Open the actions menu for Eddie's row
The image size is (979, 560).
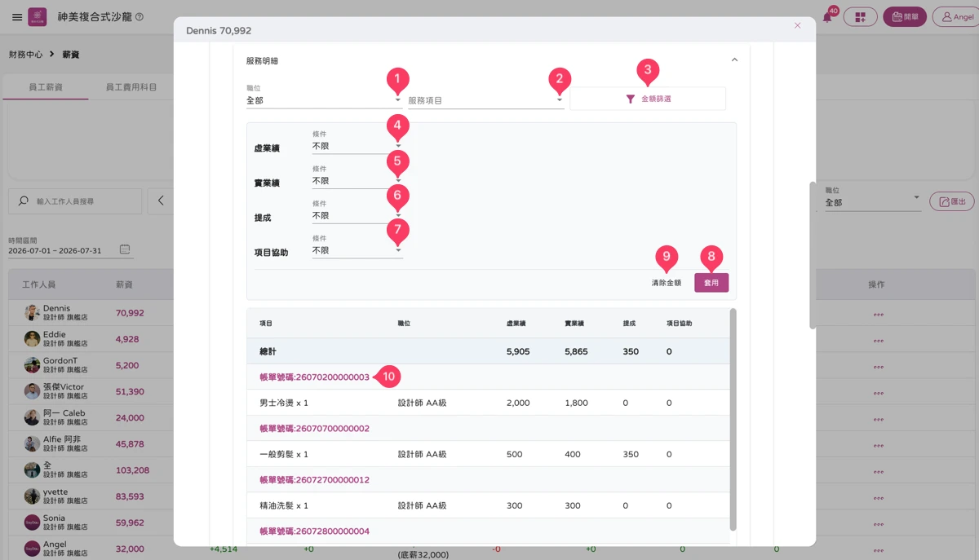click(x=879, y=340)
